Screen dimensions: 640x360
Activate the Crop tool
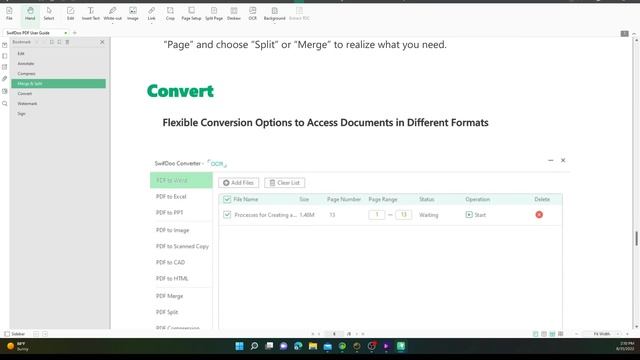(x=170, y=13)
